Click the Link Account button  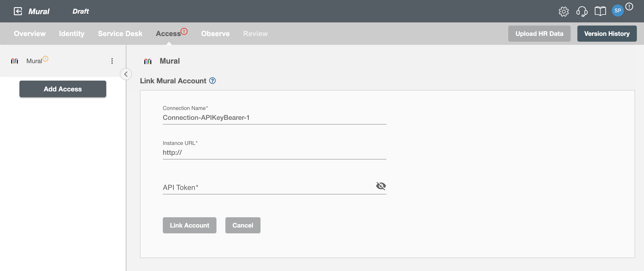pos(189,225)
